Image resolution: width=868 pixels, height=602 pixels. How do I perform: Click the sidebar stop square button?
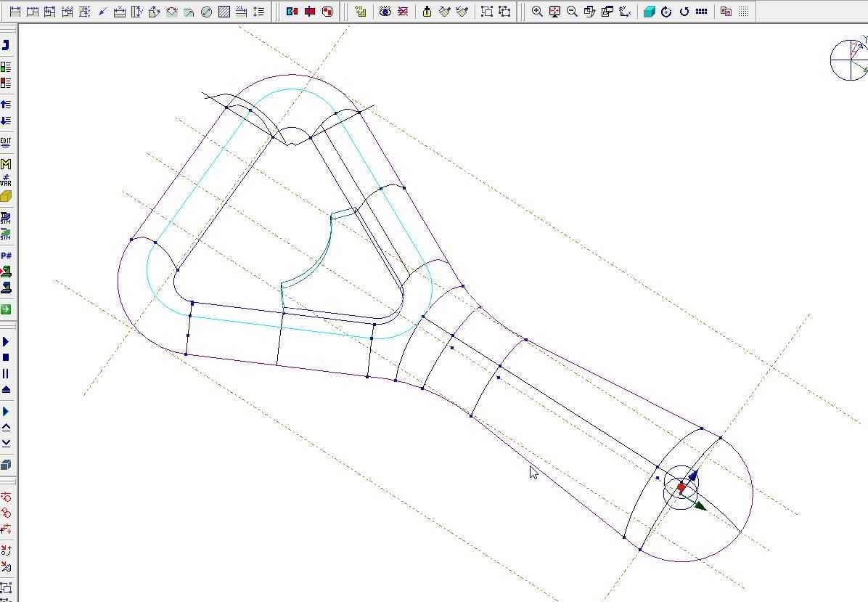[6, 358]
